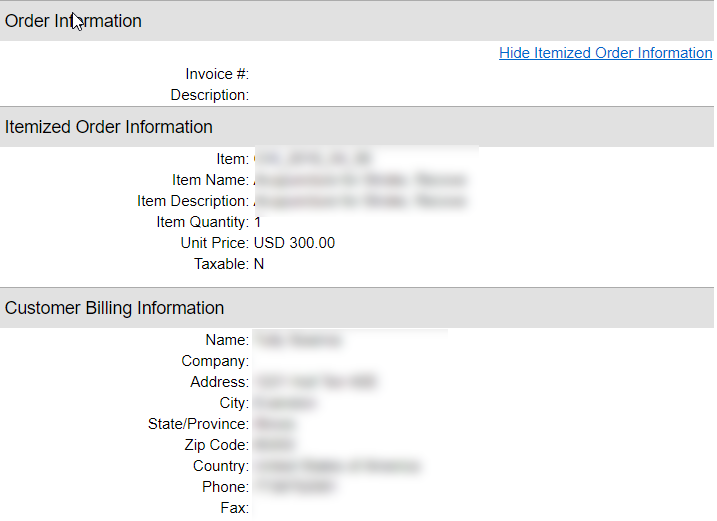Click the Country label
Screen dimensions: 717x521
pyautogui.click(x=221, y=466)
